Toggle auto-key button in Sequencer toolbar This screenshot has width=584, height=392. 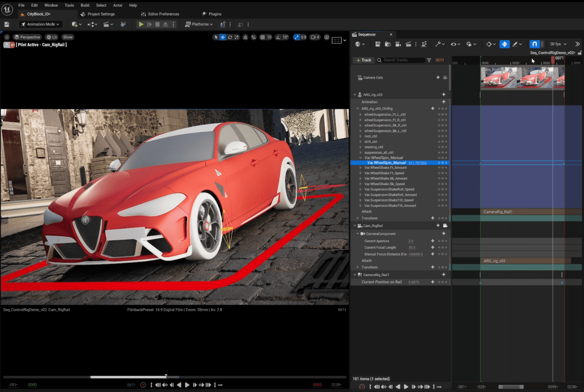pos(504,44)
